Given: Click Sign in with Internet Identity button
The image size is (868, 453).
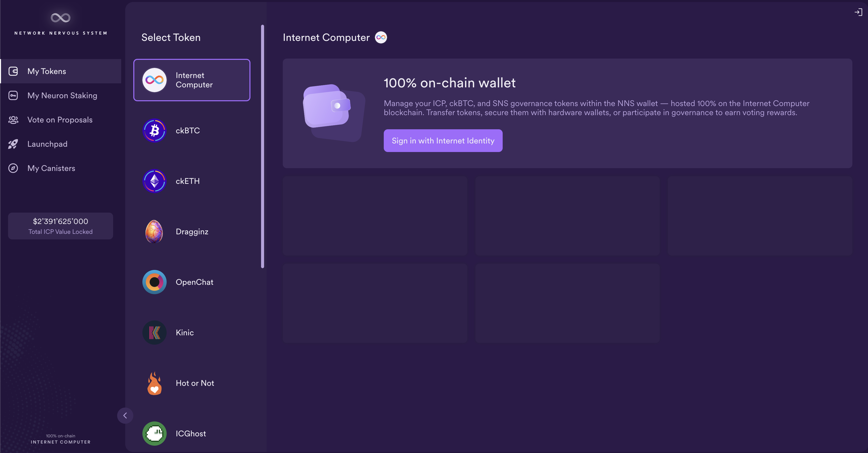Looking at the screenshot, I should pos(443,140).
